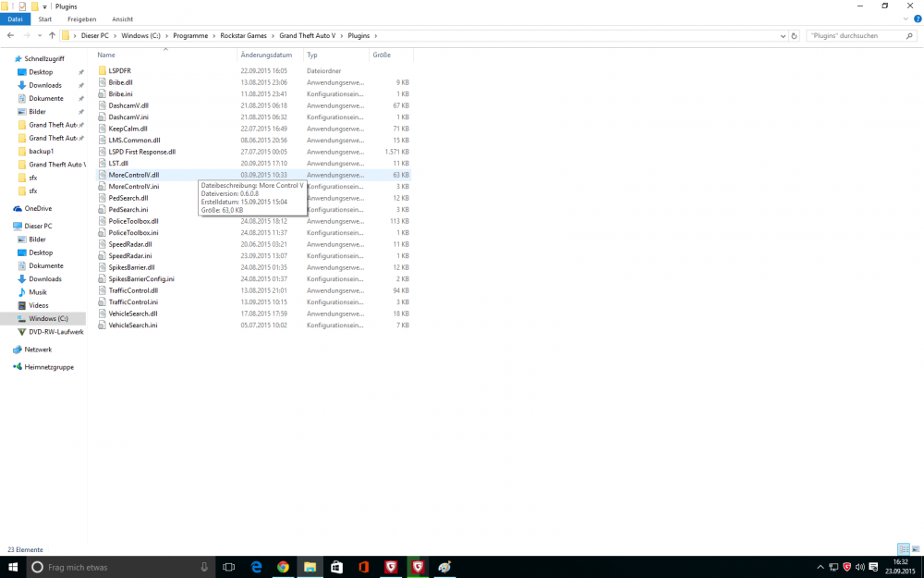Go up one folder level arrow
The height and width of the screenshot is (578, 924).
[x=52, y=36]
